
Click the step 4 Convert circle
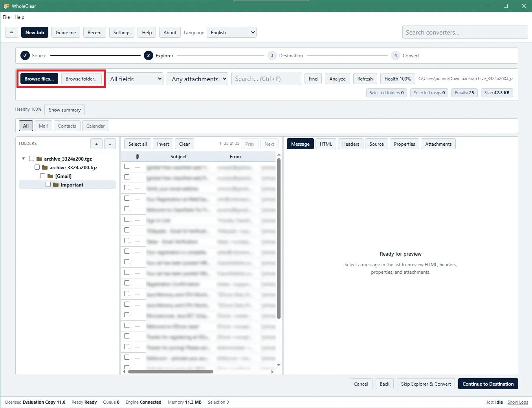(x=395, y=55)
